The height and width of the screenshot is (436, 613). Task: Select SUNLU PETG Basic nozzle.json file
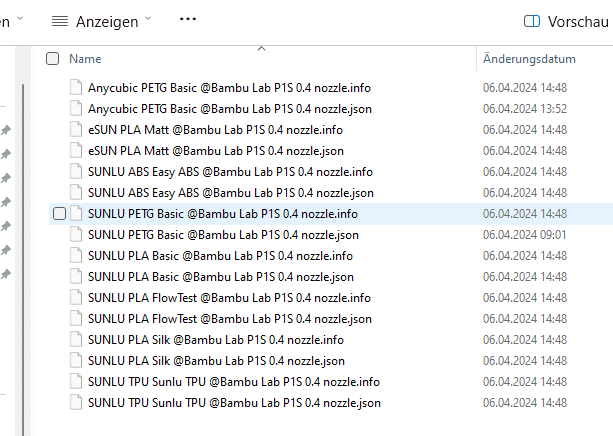point(223,235)
